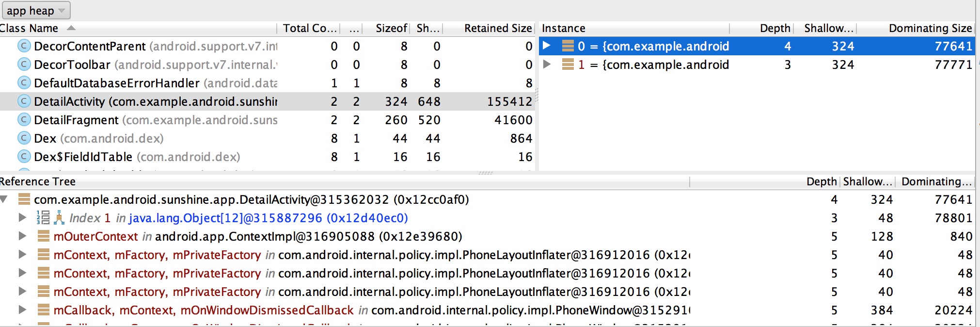Select the Dex (com.android.dex) row
Image resolution: width=980 pixels, height=327 pixels.
pos(267,138)
